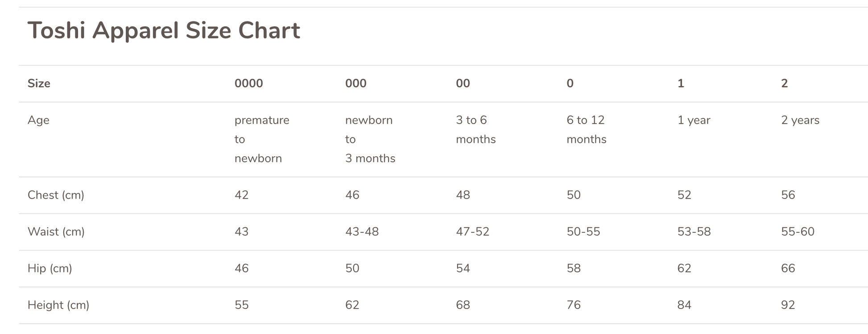Click the 00 size column header
The width and height of the screenshot is (868, 334).
click(463, 83)
